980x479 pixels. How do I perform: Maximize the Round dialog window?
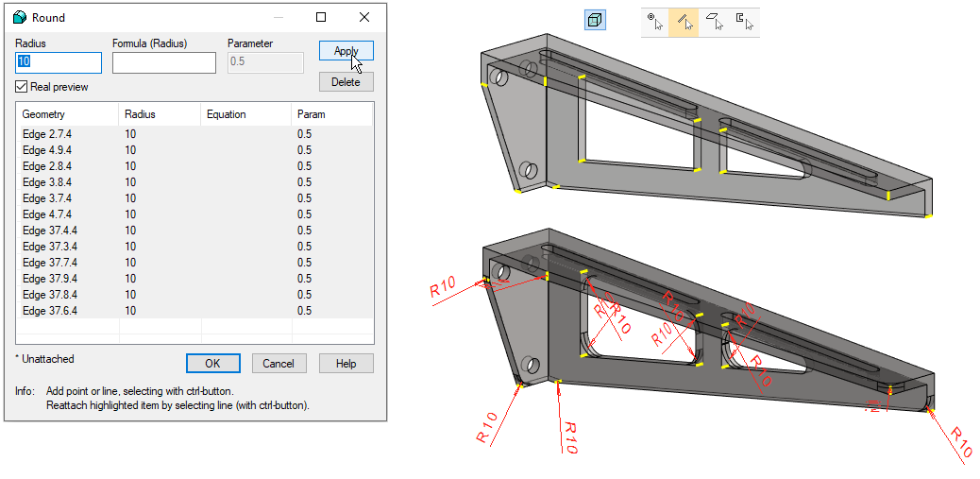[x=321, y=17]
